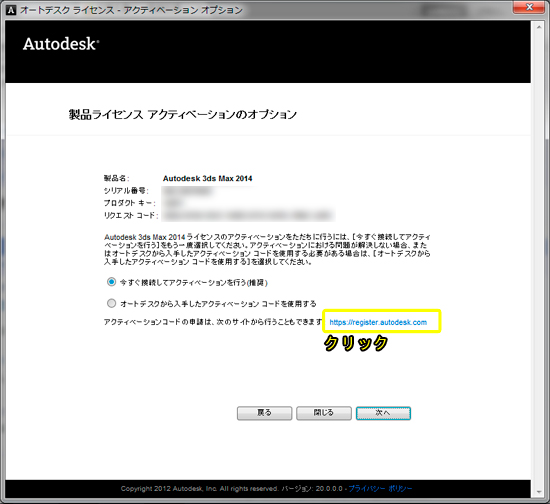Close the license activation window
This screenshot has height=504, width=550.
[529, 7]
